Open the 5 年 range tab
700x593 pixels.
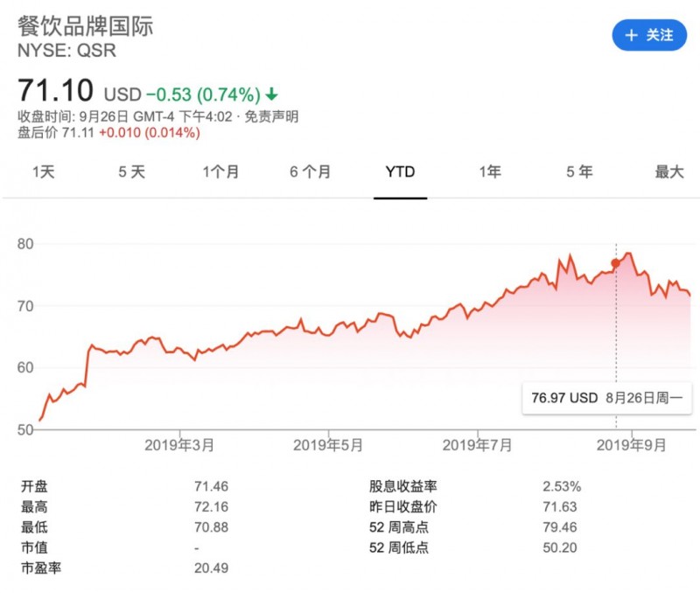coord(579,172)
